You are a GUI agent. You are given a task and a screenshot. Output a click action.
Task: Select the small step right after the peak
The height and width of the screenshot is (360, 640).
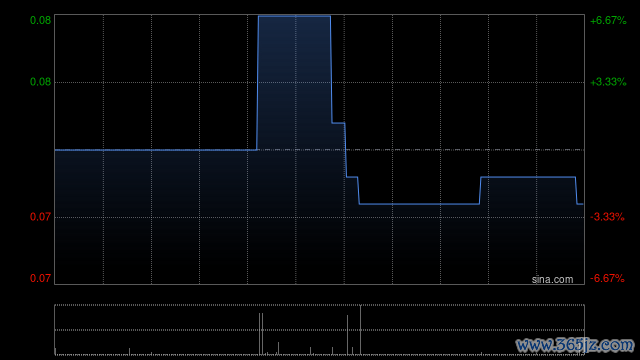coord(338,122)
